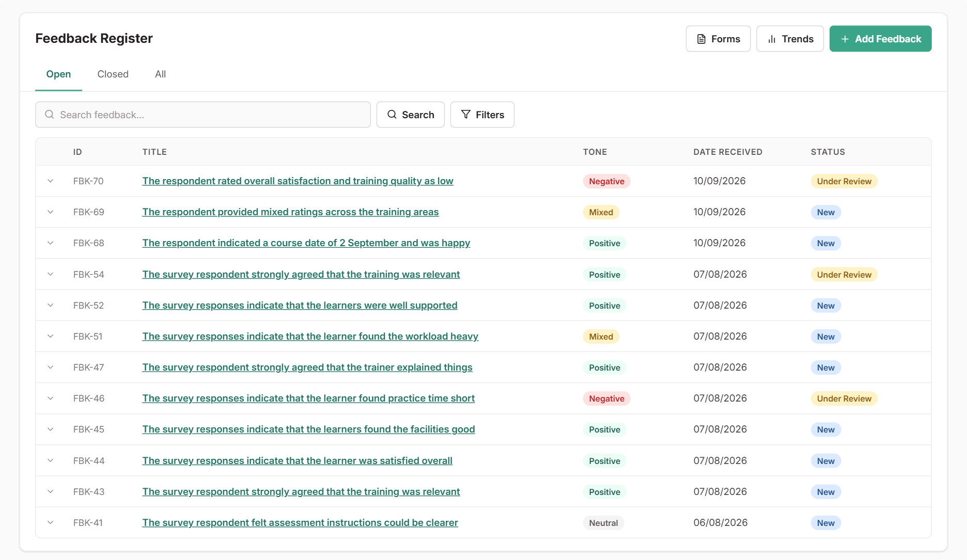
Task: Click the Negative tone badge for FBK-70
Action: pyautogui.click(x=606, y=181)
